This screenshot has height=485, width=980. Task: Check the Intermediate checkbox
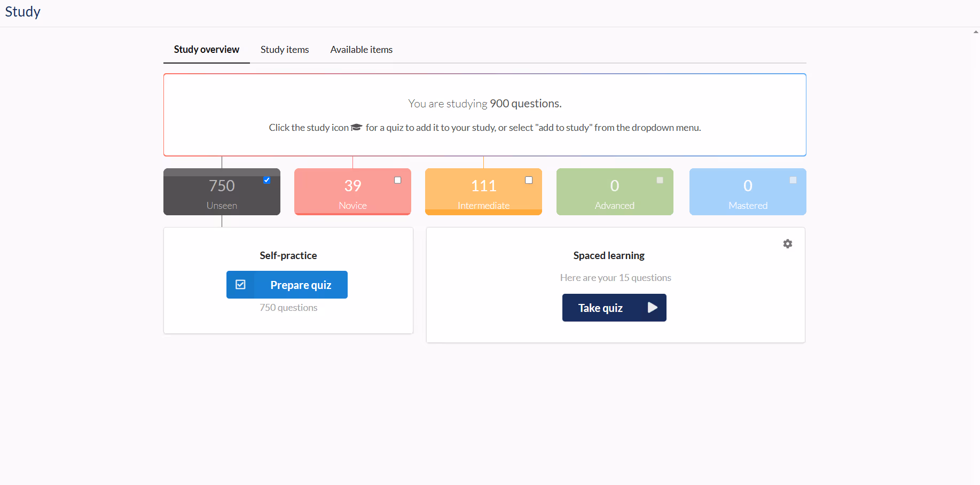[x=529, y=180]
